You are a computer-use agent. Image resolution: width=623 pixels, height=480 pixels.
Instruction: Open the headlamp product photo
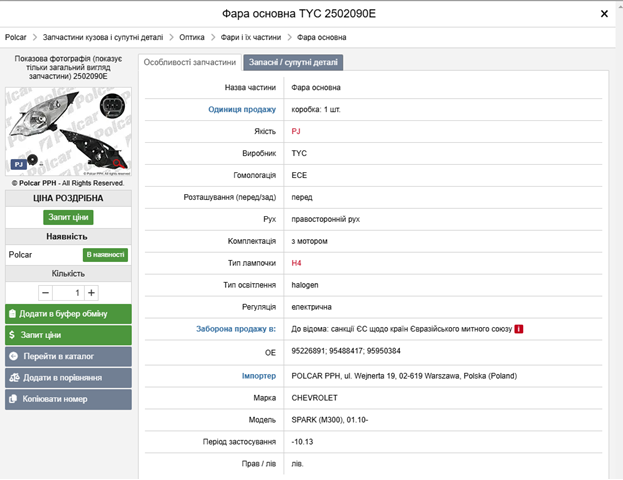tap(68, 132)
